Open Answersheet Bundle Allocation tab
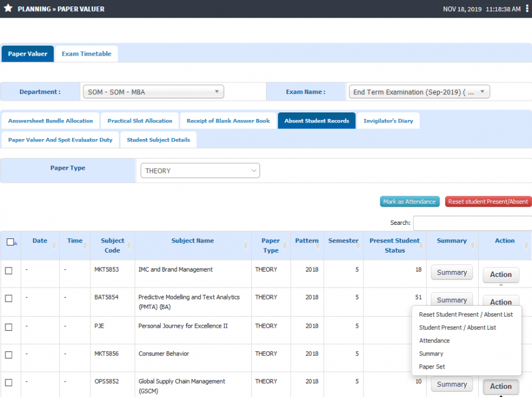This screenshot has width=532, height=397. (x=51, y=121)
